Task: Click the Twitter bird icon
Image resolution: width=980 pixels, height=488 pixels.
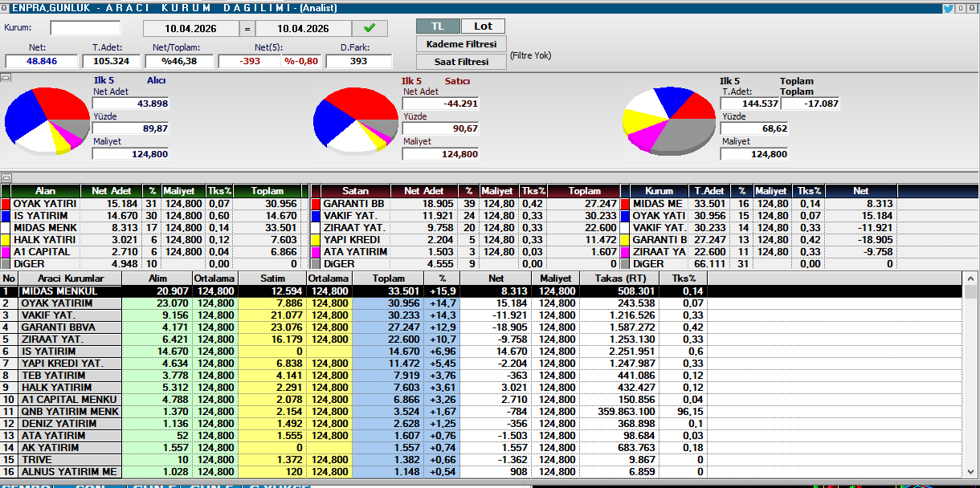Action: coord(948,7)
